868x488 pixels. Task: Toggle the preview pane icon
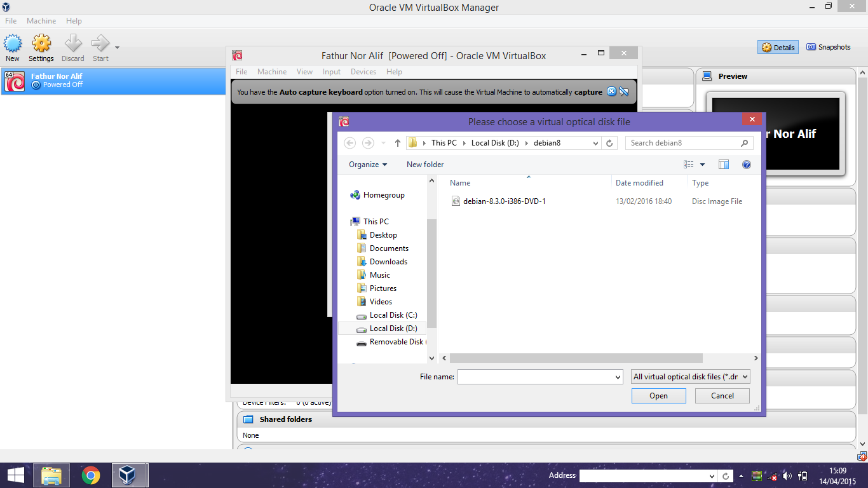tap(724, 165)
